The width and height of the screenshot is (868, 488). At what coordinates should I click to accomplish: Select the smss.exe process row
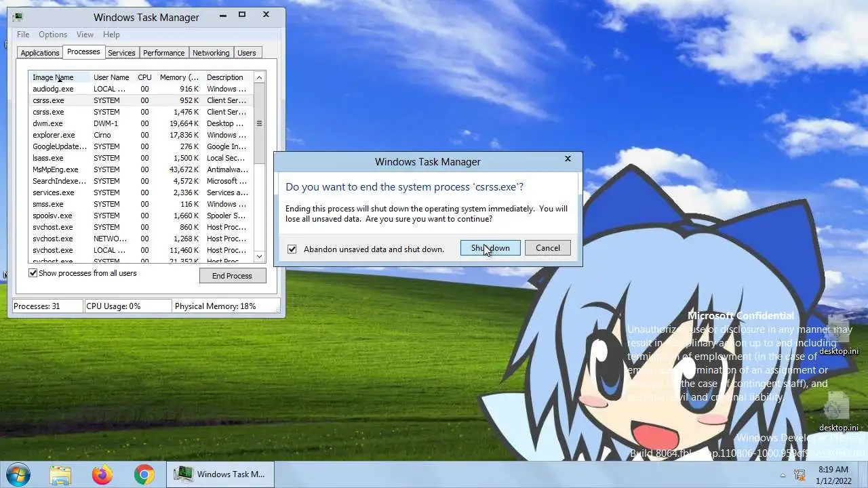(x=140, y=204)
